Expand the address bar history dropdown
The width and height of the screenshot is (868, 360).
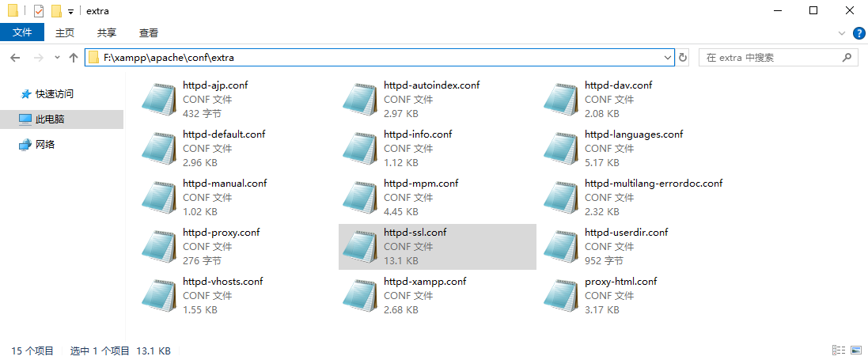(667, 58)
